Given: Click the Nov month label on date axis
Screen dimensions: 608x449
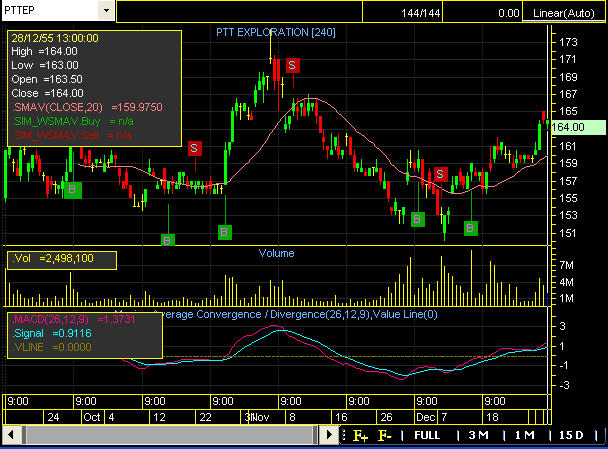Looking at the screenshot, I should [x=261, y=417].
